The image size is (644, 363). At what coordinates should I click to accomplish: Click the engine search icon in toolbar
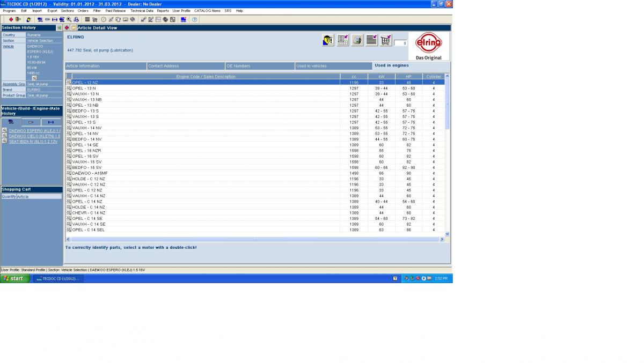[47, 19]
